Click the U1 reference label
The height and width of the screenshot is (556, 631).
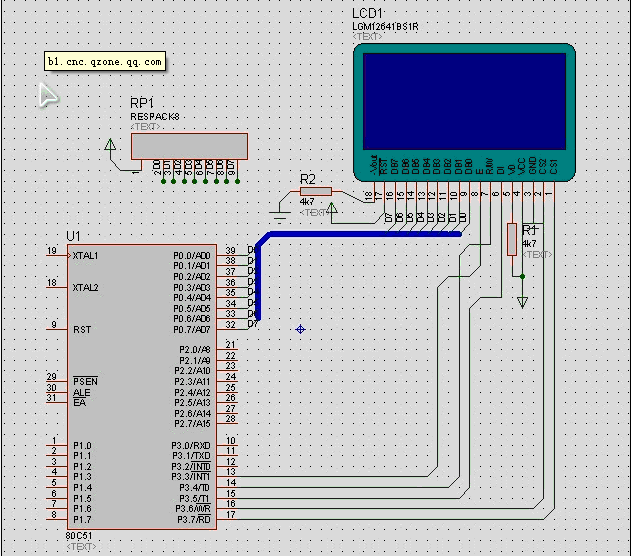[73, 236]
